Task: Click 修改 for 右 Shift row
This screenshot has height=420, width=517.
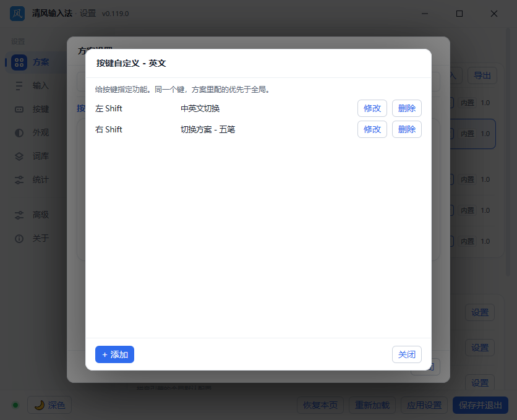Action: point(372,129)
